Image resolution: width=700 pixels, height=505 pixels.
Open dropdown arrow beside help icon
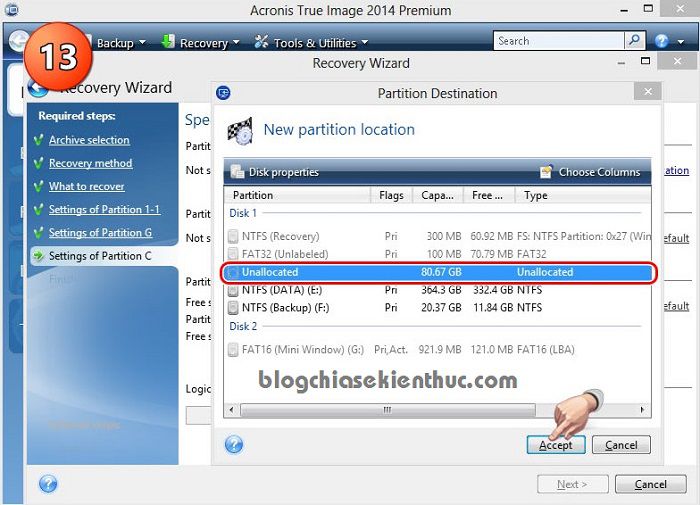681,42
